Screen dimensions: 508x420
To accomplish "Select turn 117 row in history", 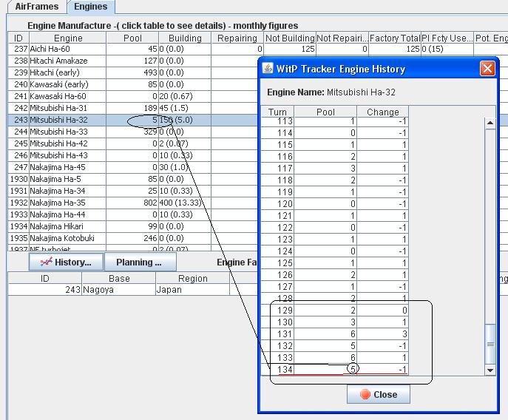I will tap(335, 168).
